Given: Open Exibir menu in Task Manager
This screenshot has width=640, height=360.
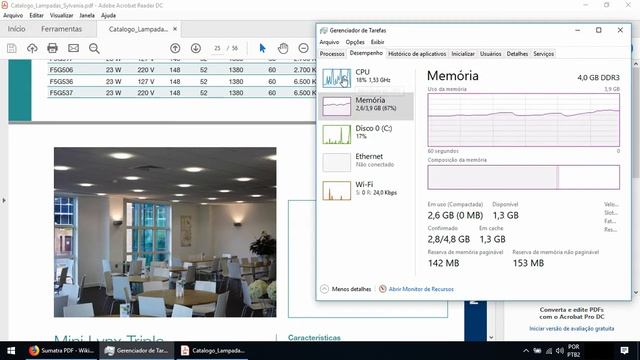Looking at the screenshot, I should point(378,42).
